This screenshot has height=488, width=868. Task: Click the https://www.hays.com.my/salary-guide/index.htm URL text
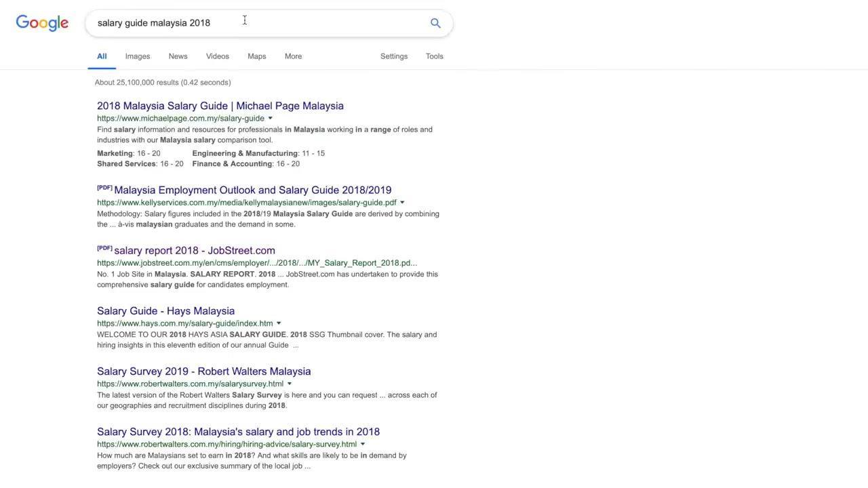pyautogui.click(x=185, y=324)
